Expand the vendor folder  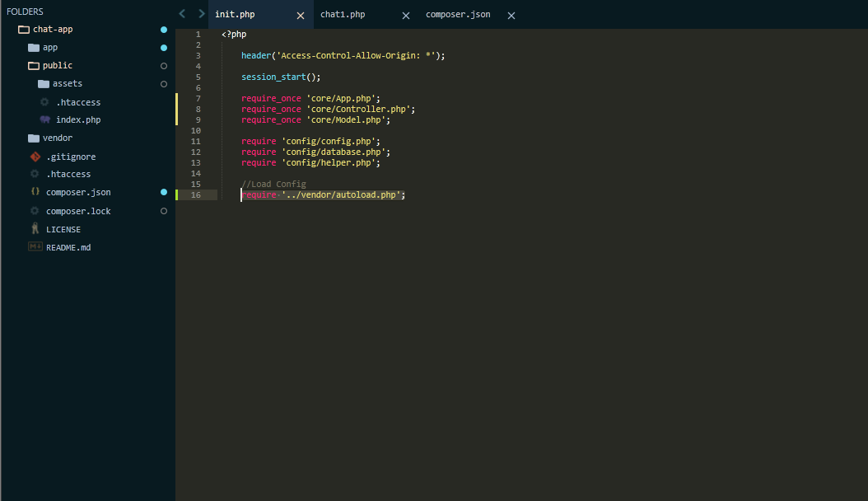(x=32, y=138)
